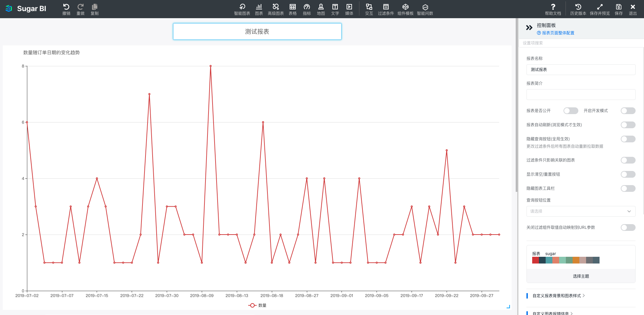Viewport: 644px width, 315px height.
Task: Expand 自定义报表背景和图表样式 section
Action: click(x=559, y=296)
